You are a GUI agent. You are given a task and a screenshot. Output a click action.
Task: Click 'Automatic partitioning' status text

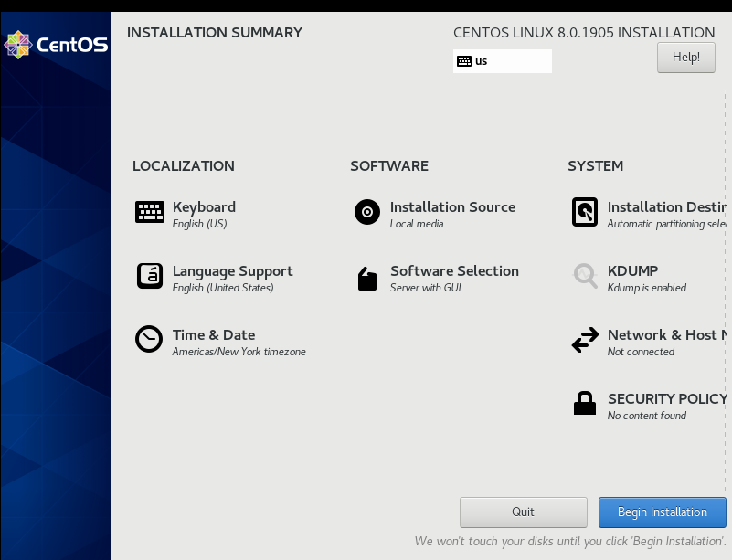click(666, 224)
